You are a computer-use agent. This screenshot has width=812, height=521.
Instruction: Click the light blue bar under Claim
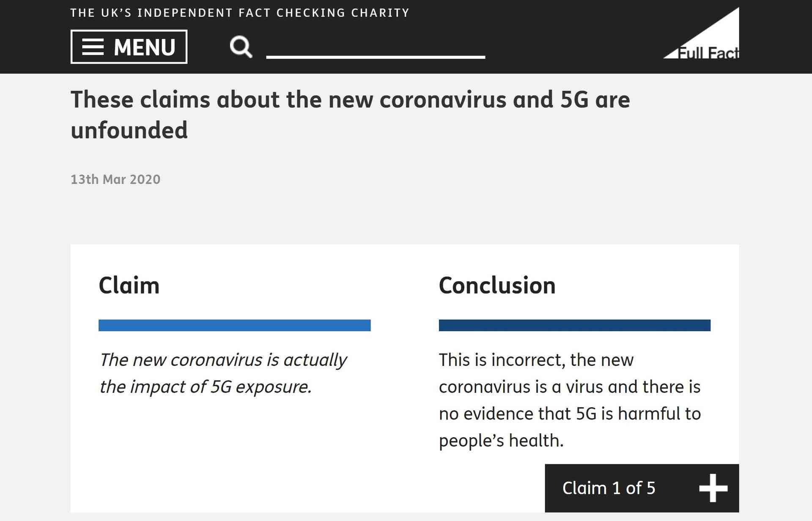pyautogui.click(x=234, y=325)
